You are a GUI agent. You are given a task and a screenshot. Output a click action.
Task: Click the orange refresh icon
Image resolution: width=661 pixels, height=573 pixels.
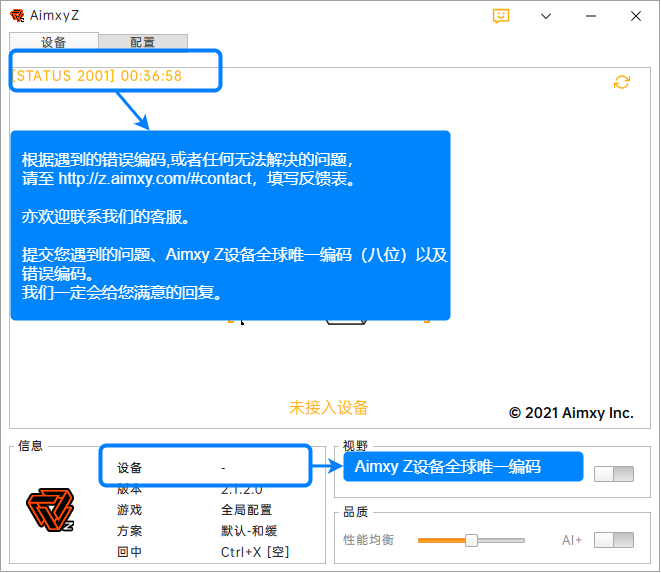point(622,82)
